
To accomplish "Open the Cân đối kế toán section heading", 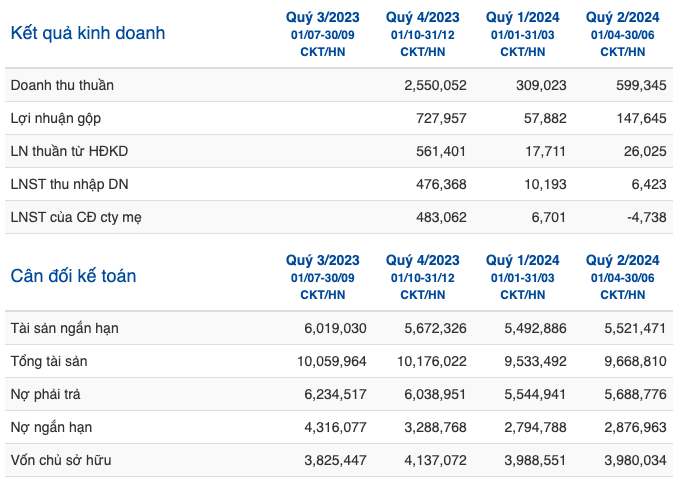I will pos(73,276).
